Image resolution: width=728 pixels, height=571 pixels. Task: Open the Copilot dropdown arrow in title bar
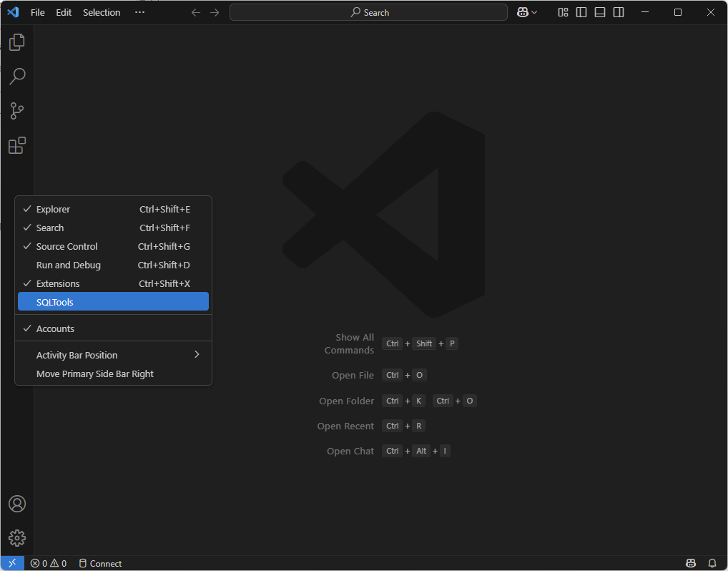534,12
